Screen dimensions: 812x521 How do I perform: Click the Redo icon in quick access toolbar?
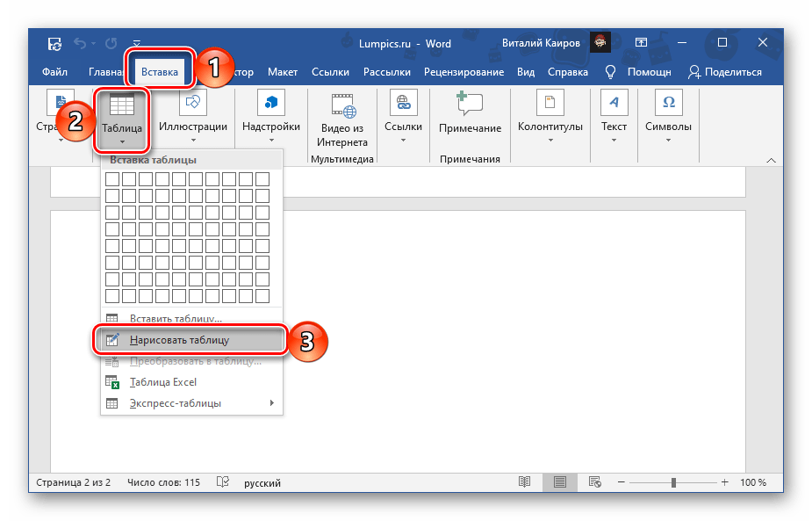(111, 44)
